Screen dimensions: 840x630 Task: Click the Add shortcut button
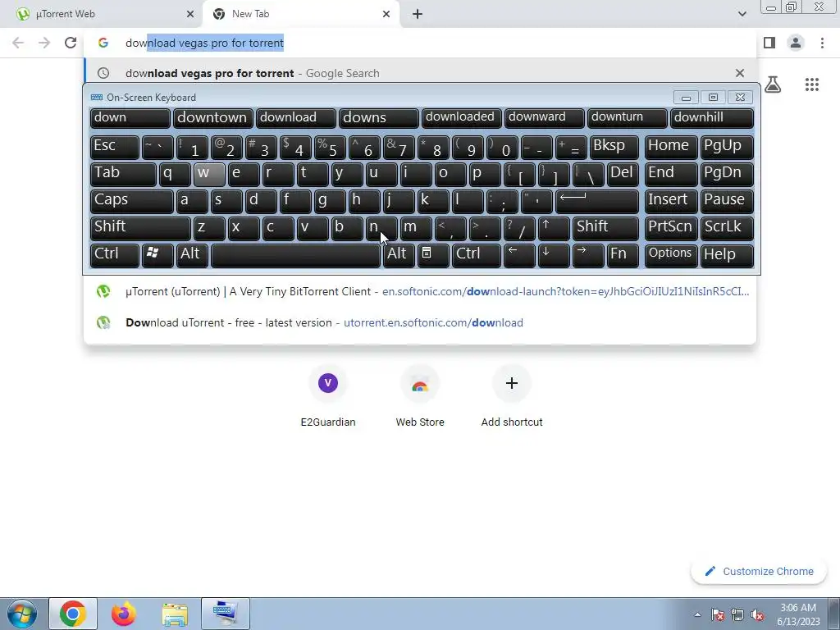(512, 396)
